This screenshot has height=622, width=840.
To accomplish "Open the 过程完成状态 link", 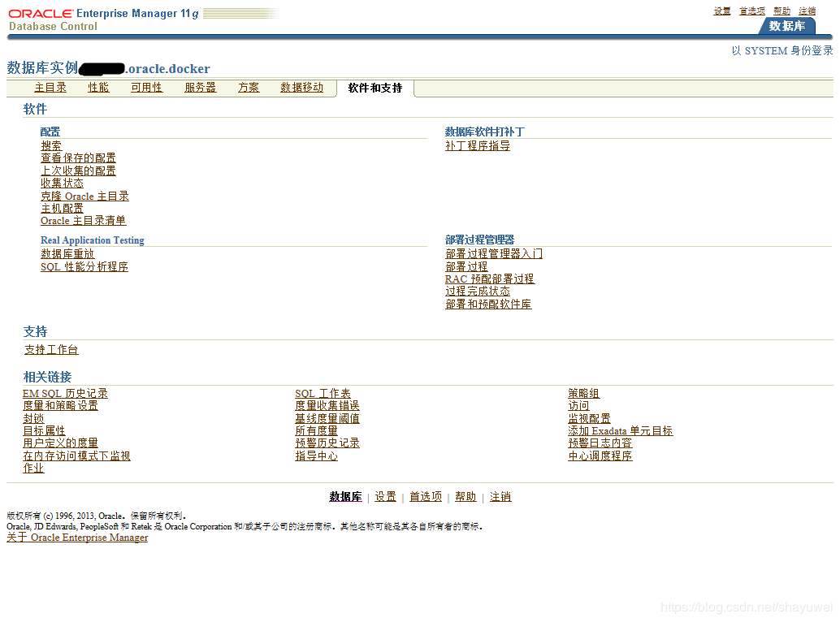I will pos(478,292).
